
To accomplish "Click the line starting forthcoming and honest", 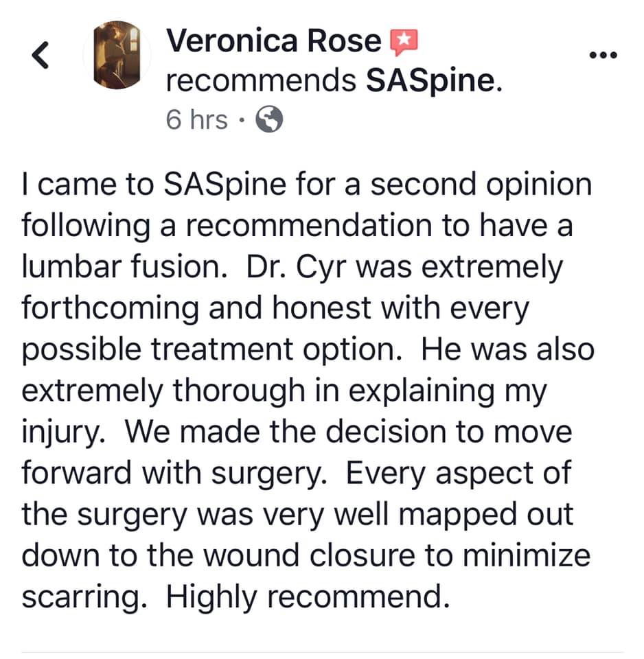I will [x=276, y=309].
